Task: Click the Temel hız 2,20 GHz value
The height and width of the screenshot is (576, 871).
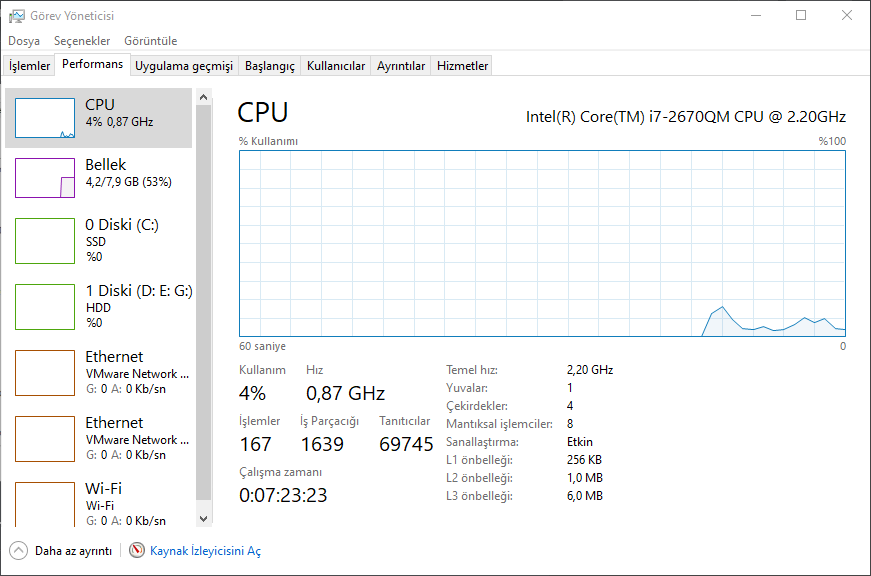Action: tap(590, 370)
